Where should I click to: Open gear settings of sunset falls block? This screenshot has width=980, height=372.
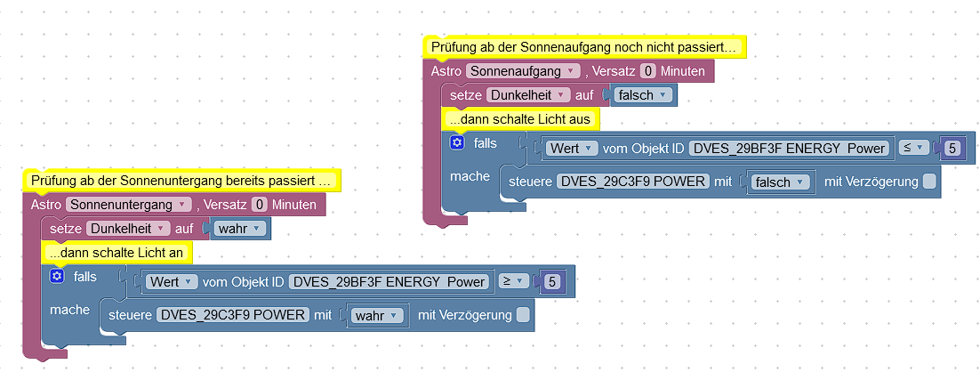tap(58, 276)
